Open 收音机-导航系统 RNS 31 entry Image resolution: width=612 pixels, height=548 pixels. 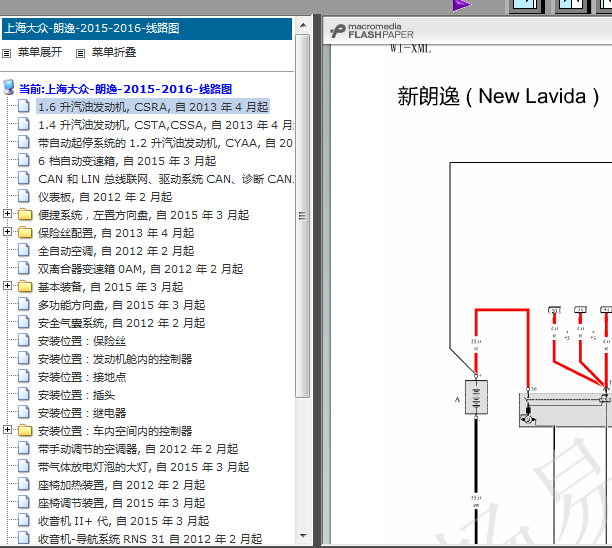(x=150, y=538)
